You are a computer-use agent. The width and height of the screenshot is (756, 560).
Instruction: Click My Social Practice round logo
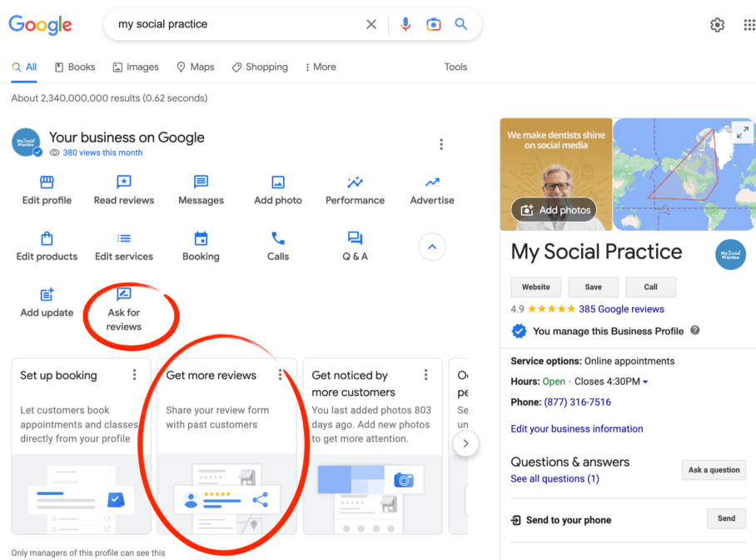pyautogui.click(x=730, y=254)
